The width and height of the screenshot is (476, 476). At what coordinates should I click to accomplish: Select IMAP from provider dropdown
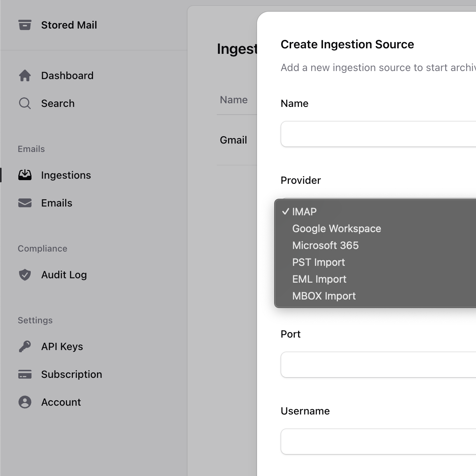[x=304, y=212]
